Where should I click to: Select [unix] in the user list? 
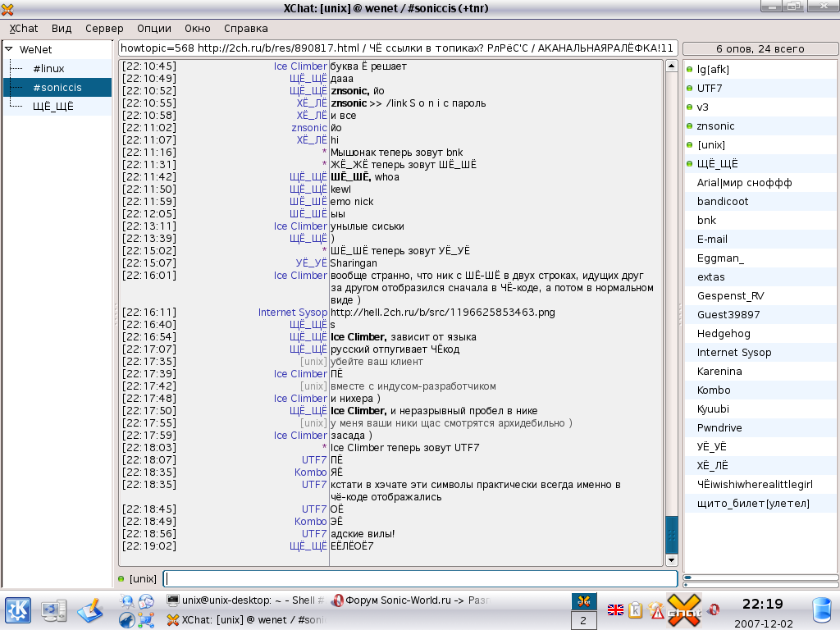pyautogui.click(x=760, y=144)
